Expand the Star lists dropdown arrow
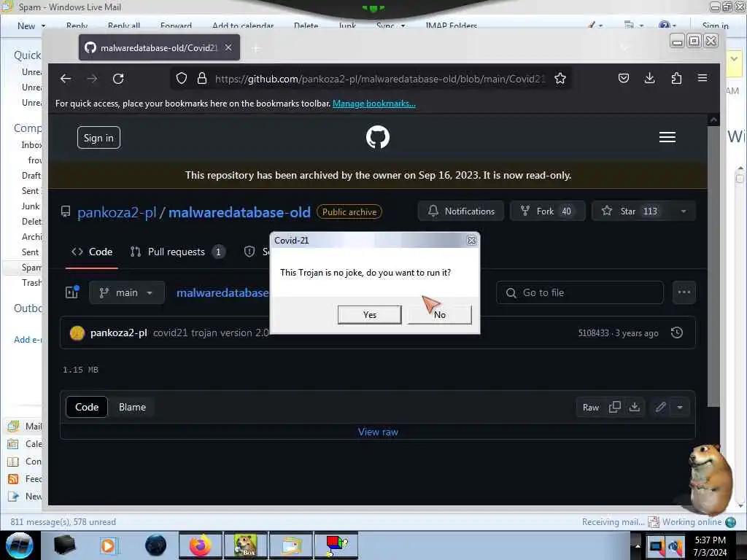 click(684, 211)
